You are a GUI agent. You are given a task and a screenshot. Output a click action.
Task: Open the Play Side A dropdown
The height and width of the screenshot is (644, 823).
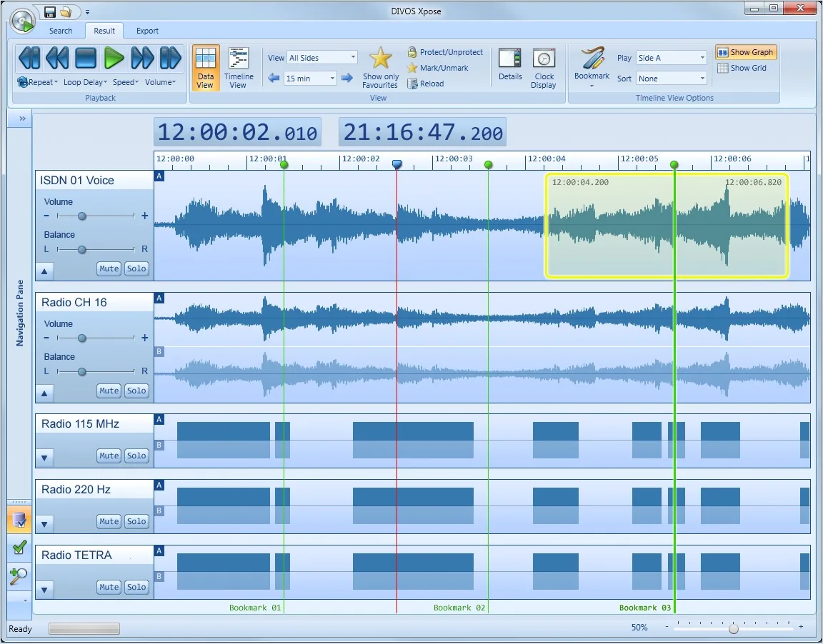coord(672,58)
